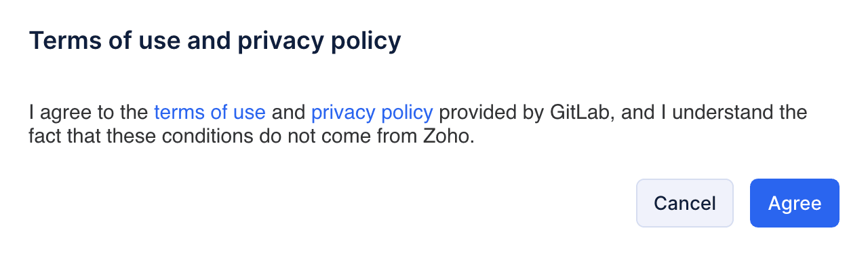Accept GitLab's terms with Agree
The width and height of the screenshot is (868, 254).
point(794,203)
